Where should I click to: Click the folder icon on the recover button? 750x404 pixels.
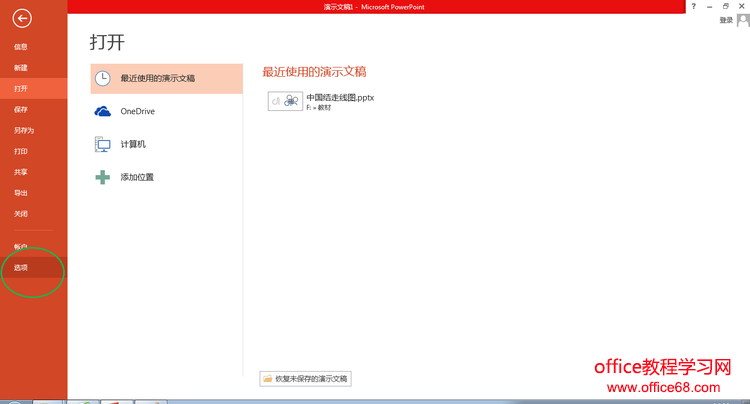(267, 379)
